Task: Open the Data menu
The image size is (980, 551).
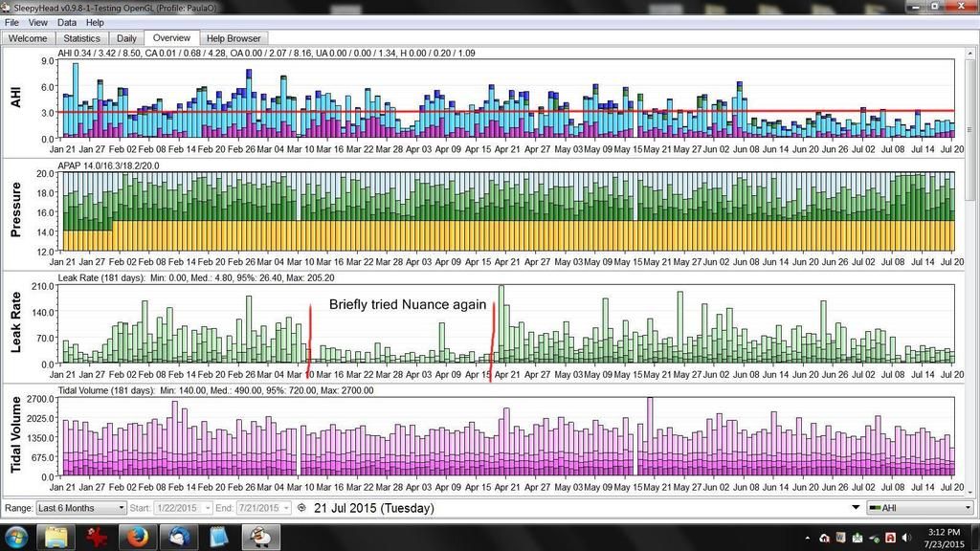Action: (67, 22)
